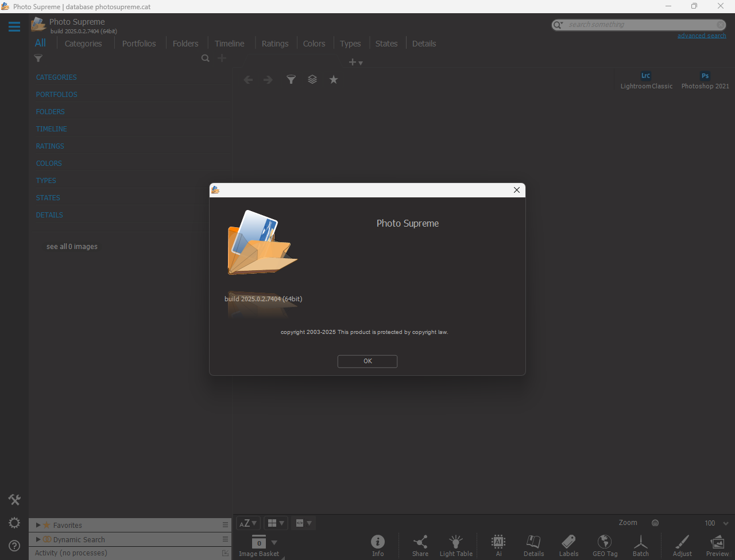This screenshot has width=735, height=560.
Task: Open the Image Basket
Action: pos(259,546)
